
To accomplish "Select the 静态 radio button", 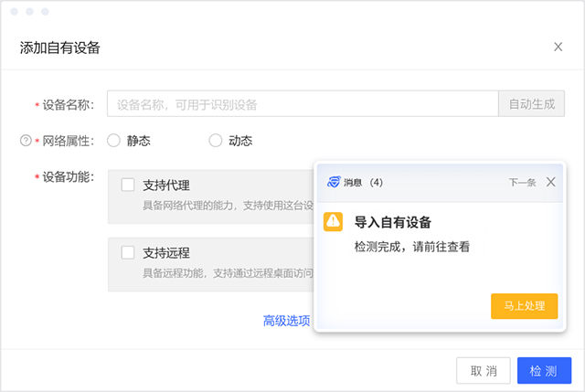I will [x=113, y=141].
